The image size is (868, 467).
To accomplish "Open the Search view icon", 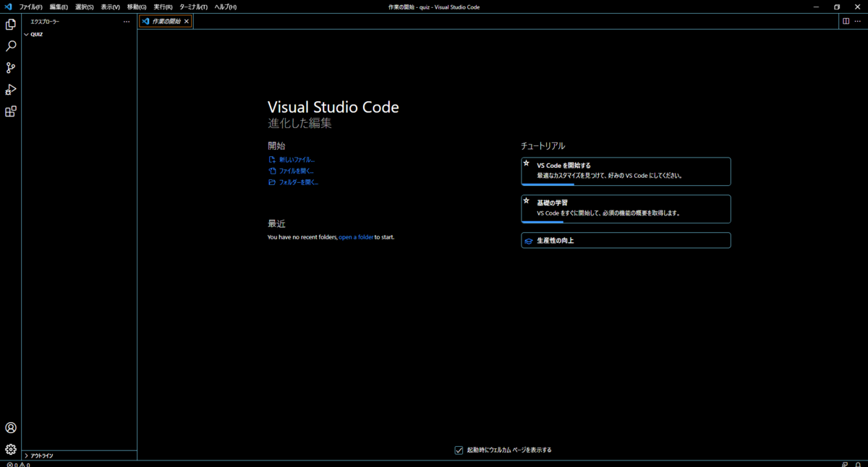I will point(11,46).
